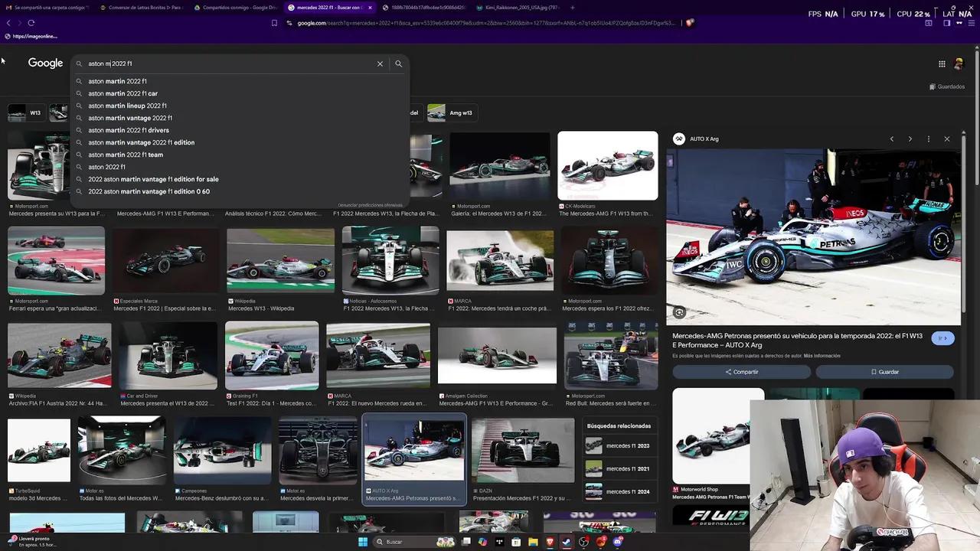Reload the page with the refresh icon
980x551 pixels.
coord(31,23)
